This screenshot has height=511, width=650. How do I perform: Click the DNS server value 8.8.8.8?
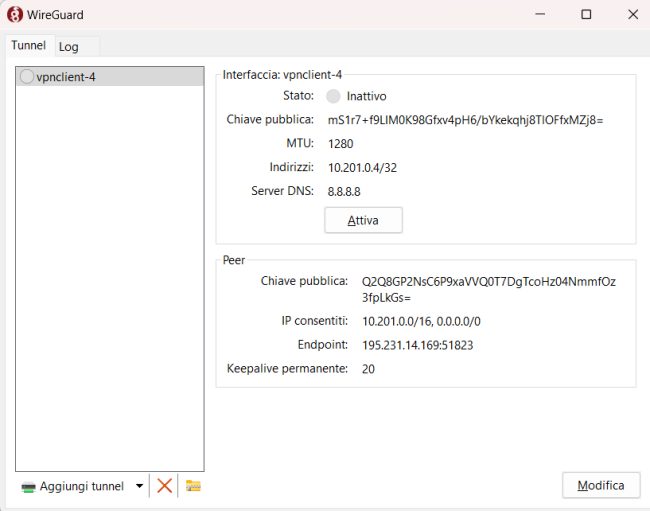click(344, 191)
